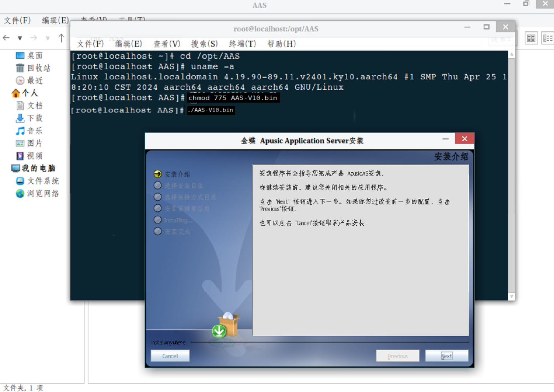Open the Desktop (桌面) folder icon
Image resolution: width=554 pixels, height=392 pixels.
(x=20, y=56)
